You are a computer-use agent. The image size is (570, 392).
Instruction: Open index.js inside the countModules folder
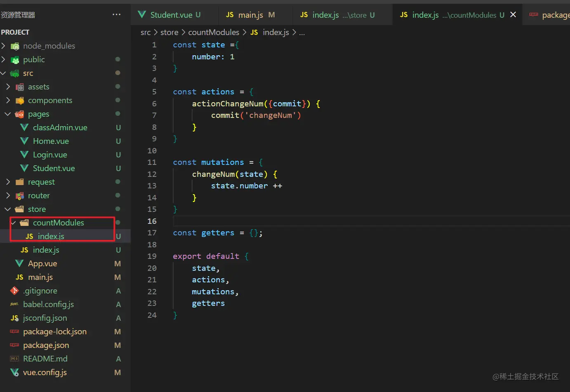[51, 236]
